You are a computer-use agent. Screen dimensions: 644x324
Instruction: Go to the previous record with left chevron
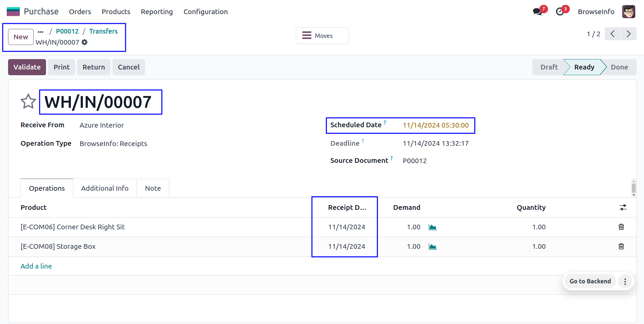click(612, 34)
